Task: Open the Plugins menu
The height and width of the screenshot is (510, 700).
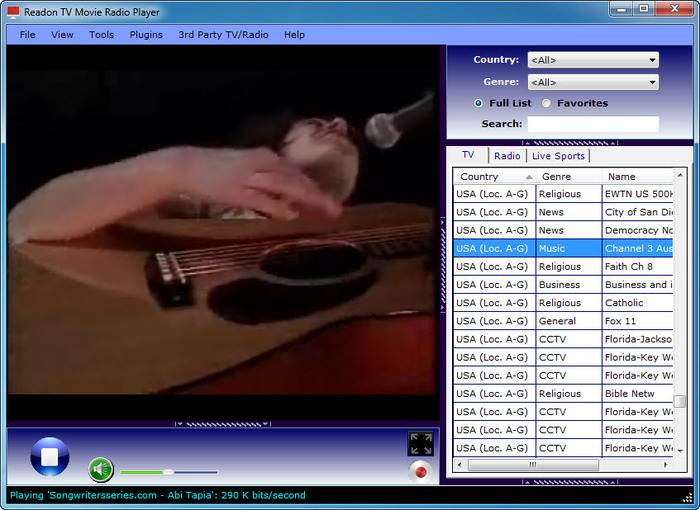Action: pos(146,34)
